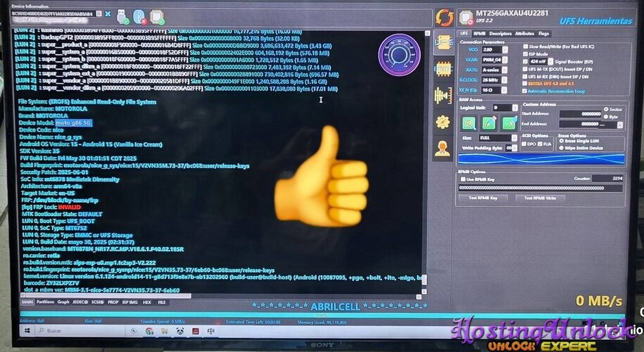The image size is (644, 352).
Task: Switch to the Attributes tab
Action: tap(524, 33)
